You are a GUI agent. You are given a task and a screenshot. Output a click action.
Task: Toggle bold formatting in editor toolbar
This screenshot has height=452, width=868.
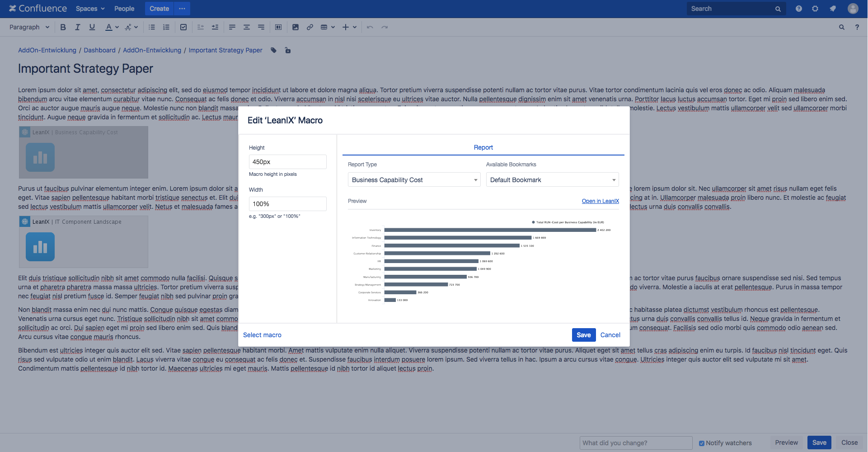click(x=63, y=27)
